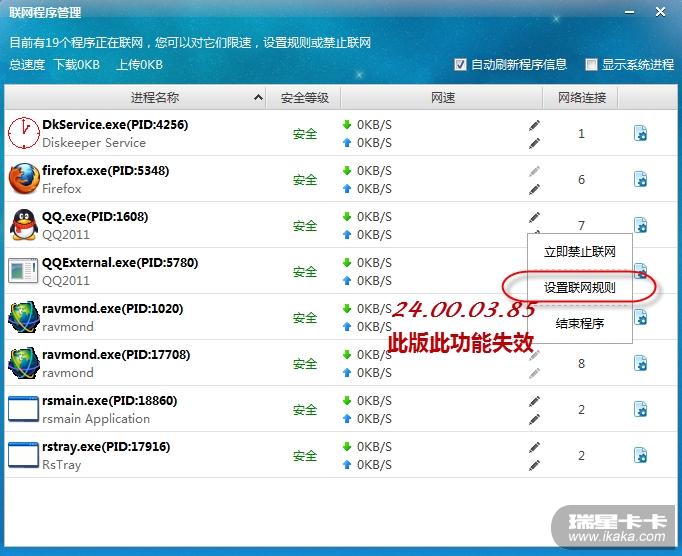Open settings icon for firefox.exe row
This screenshot has height=556, width=682.
[640, 179]
